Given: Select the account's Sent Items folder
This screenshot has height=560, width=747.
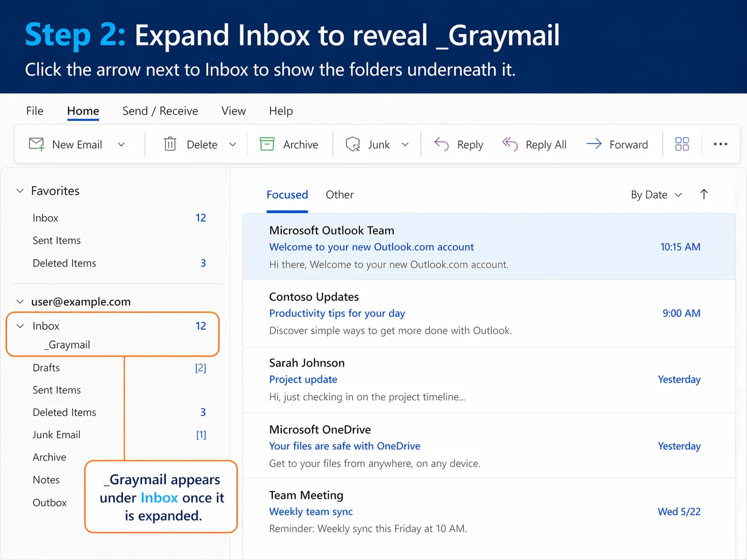Looking at the screenshot, I should [x=119, y=390].
